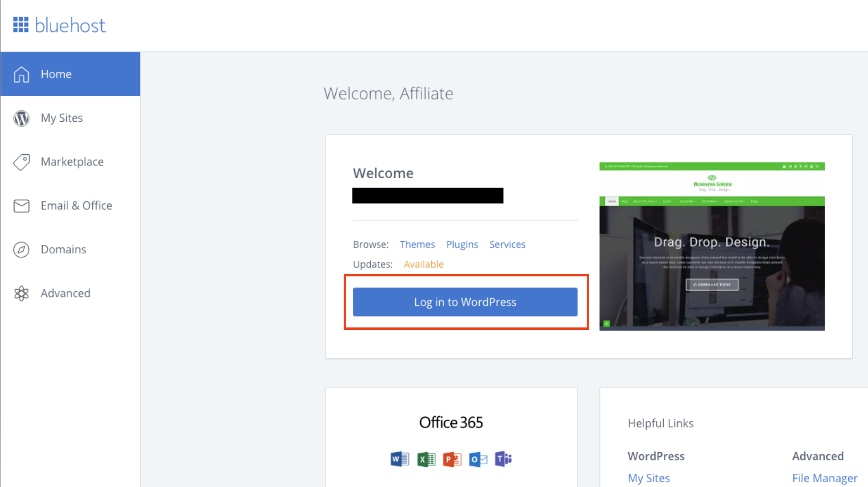The width and height of the screenshot is (868, 487).
Task: Click the Welcome, Affiliate heading
Action: pos(388,93)
